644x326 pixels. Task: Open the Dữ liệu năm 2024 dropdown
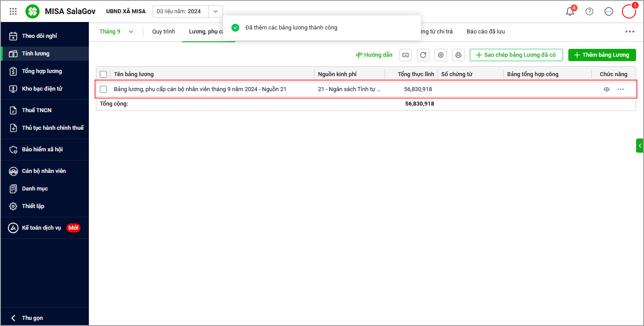tap(215, 11)
